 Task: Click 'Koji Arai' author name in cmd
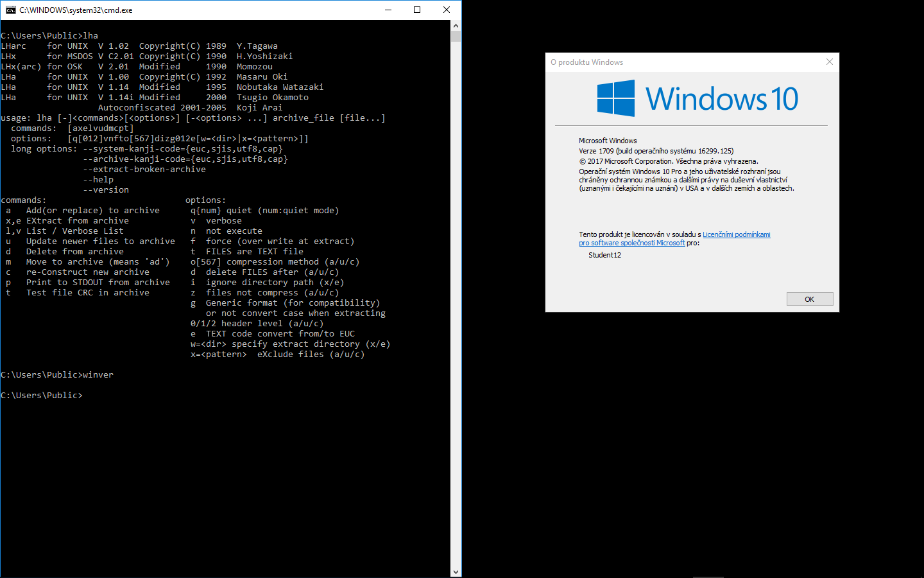click(260, 108)
